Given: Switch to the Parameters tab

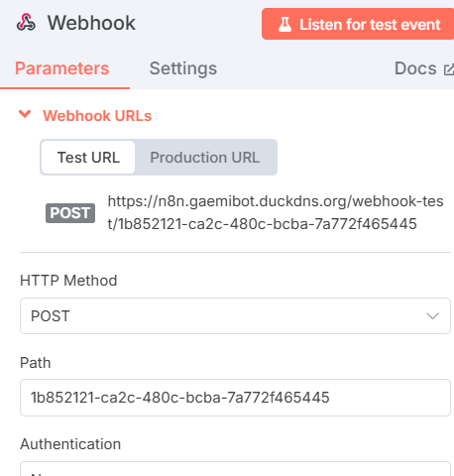Looking at the screenshot, I should click(62, 68).
